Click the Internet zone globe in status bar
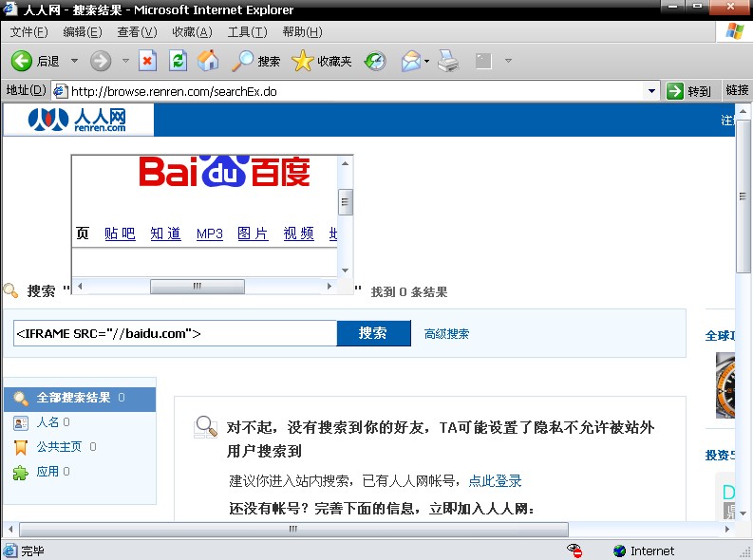The height and width of the screenshot is (560, 753). click(620, 551)
